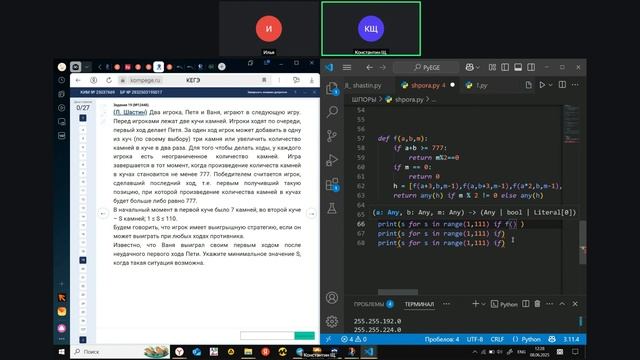Image resolution: width=640 pixels, height=360 pixels.
Task: Open the browser history clock icon
Action: coord(62,80)
